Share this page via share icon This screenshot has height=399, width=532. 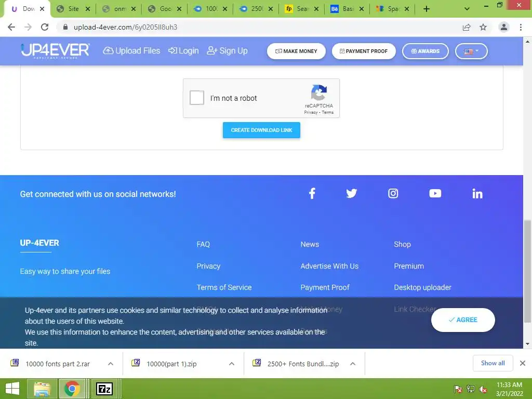(467, 27)
